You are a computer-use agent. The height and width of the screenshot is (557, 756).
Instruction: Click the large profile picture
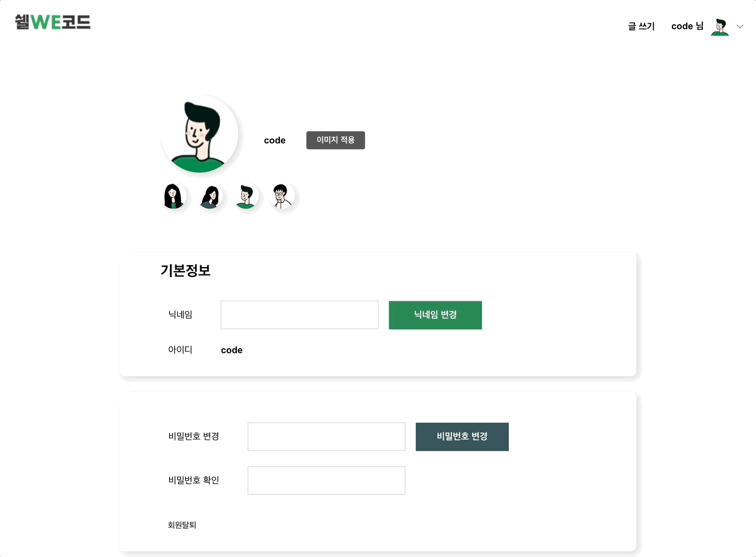200,134
